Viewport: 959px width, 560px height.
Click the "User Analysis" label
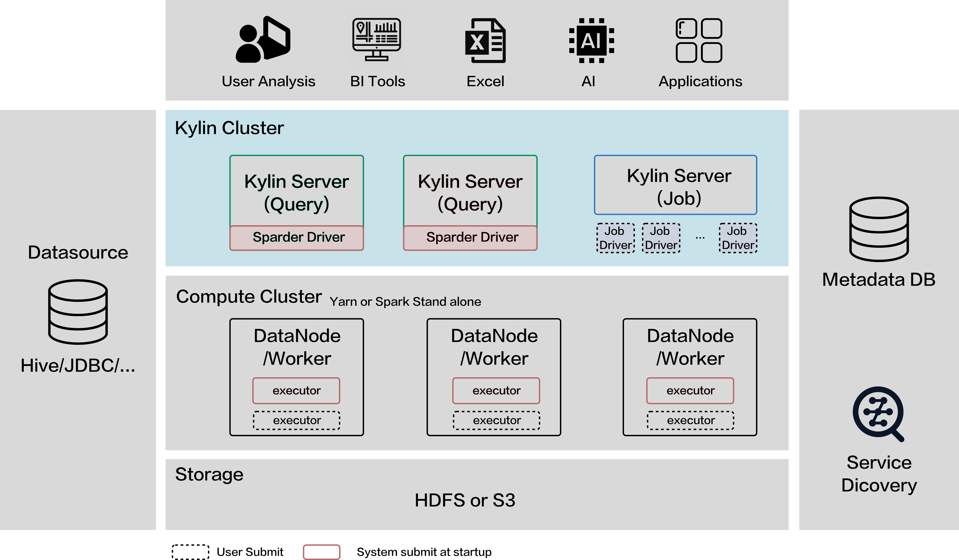[268, 81]
